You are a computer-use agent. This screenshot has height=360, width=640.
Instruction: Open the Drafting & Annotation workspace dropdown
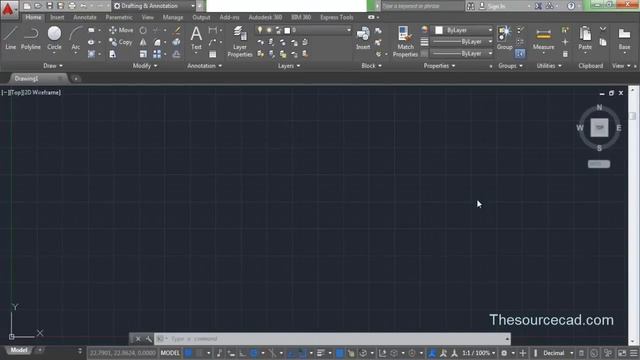click(x=153, y=6)
